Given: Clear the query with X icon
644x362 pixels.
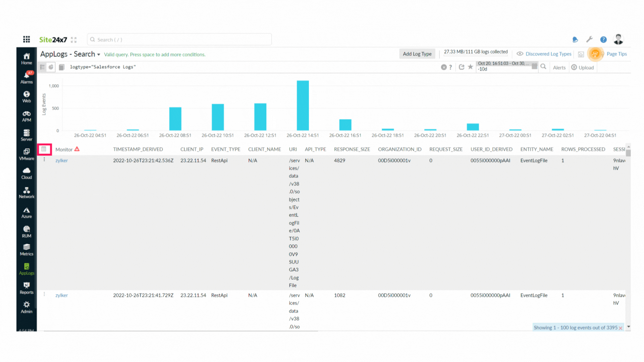Looking at the screenshot, I should point(443,67).
